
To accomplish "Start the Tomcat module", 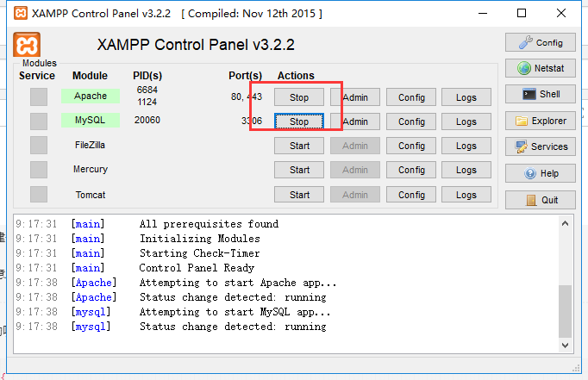I will [x=299, y=195].
